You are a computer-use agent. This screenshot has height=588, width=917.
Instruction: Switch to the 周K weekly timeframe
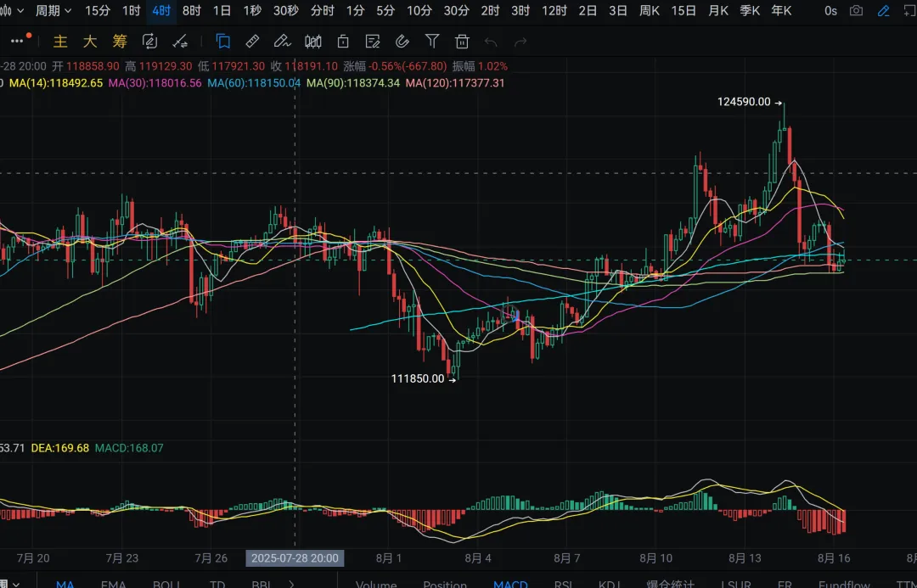point(650,10)
